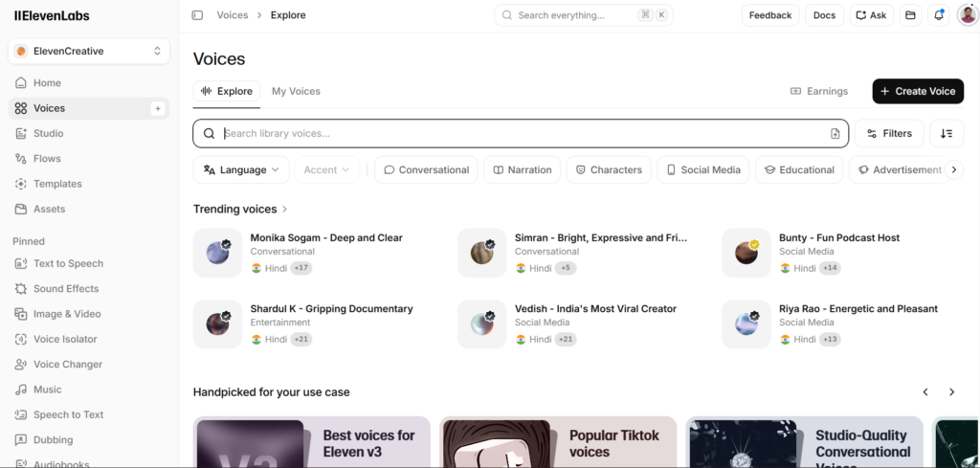Open Studio-Quality Conversational Voices card
Viewport: 980px width, 468px height.
pos(804,442)
